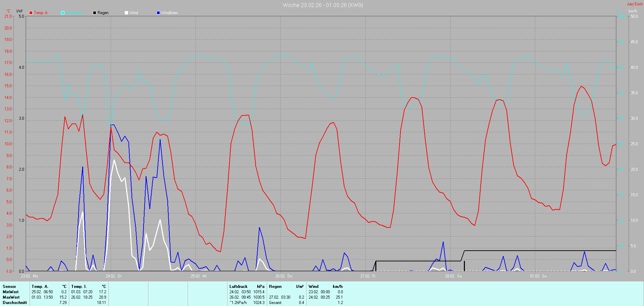This screenshot has height=306, width=644.
Task: Click the Temp. A. legend label
Action: (x=41, y=13)
